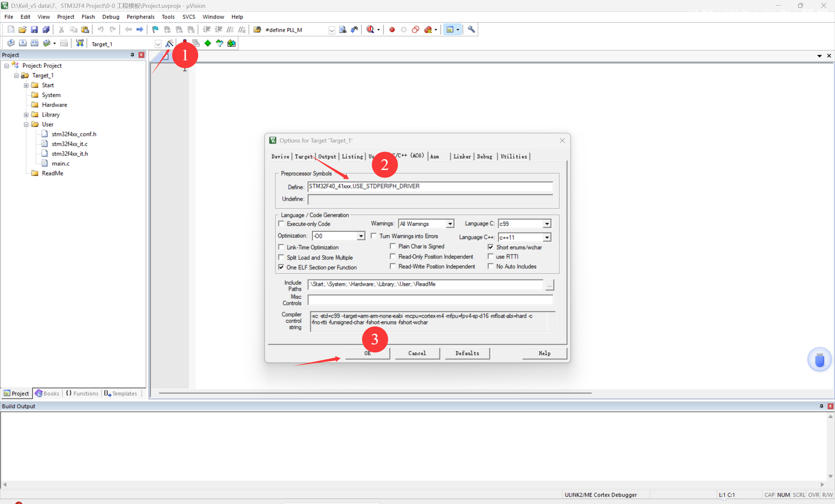The image size is (835, 504).
Task: Click the Define preprocessor symbols field
Action: pyautogui.click(x=430, y=187)
